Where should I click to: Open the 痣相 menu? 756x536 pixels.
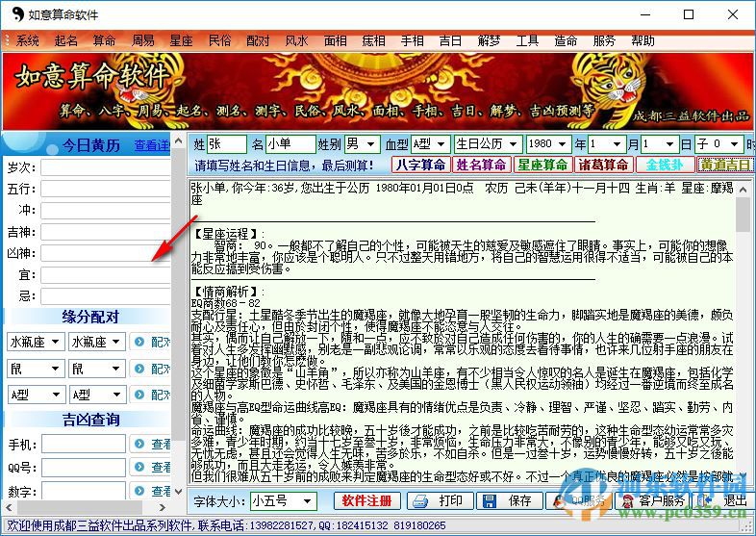click(x=373, y=41)
